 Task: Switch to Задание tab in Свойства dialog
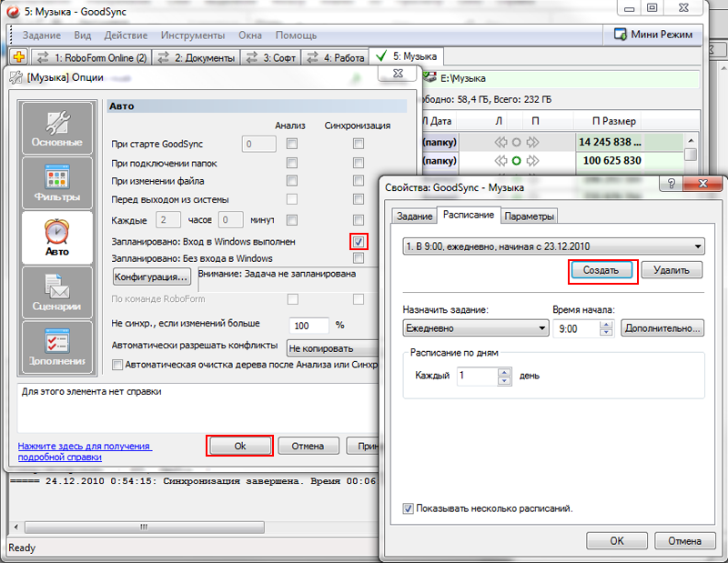(x=414, y=216)
